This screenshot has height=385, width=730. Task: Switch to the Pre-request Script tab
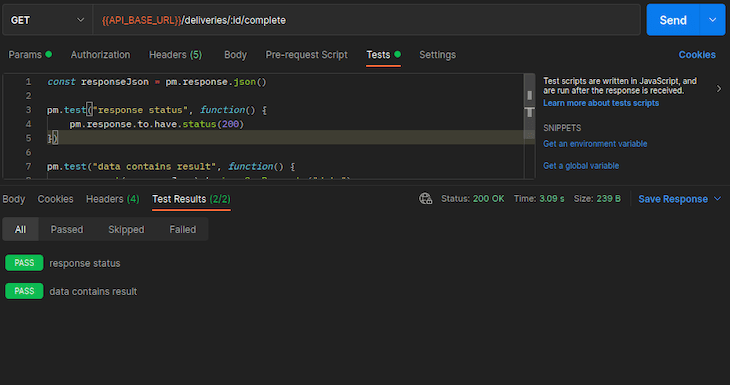306,55
